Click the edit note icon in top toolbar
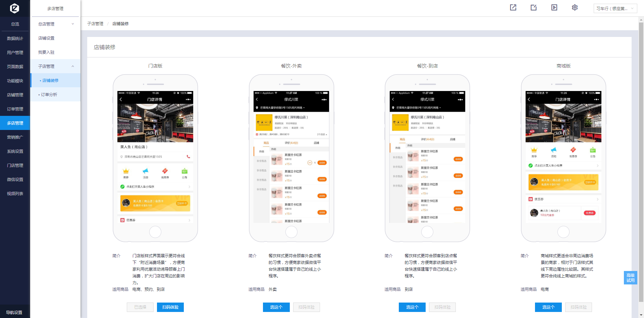 [x=534, y=7]
